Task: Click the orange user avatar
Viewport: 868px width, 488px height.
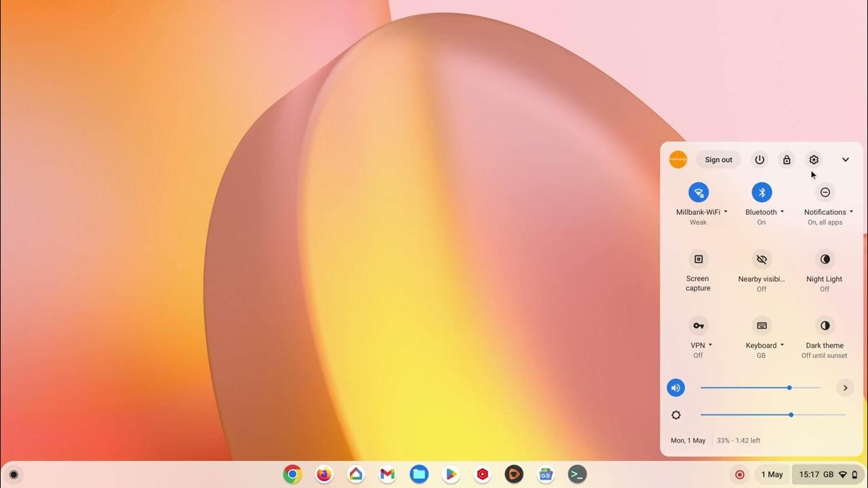Action: 678,160
